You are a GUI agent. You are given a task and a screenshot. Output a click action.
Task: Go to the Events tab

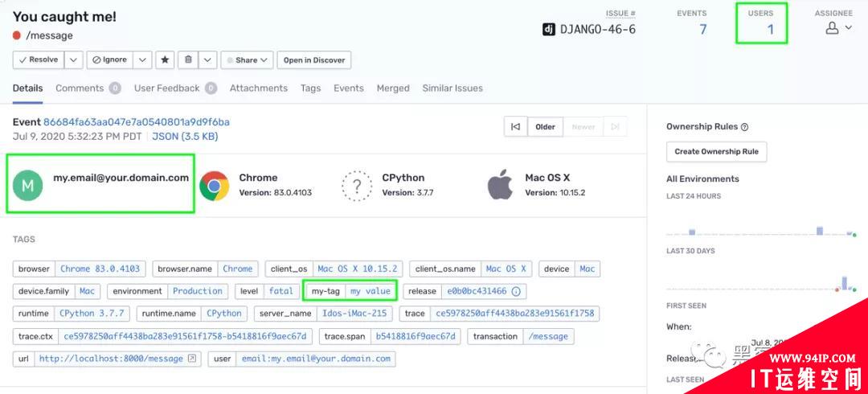[349, 88]
